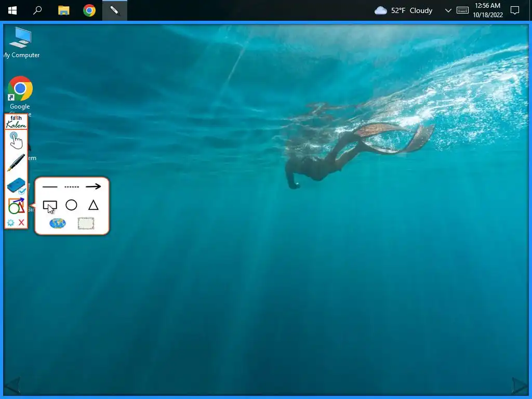
Task: Open taskbar search magnifier
Action: 37,10
